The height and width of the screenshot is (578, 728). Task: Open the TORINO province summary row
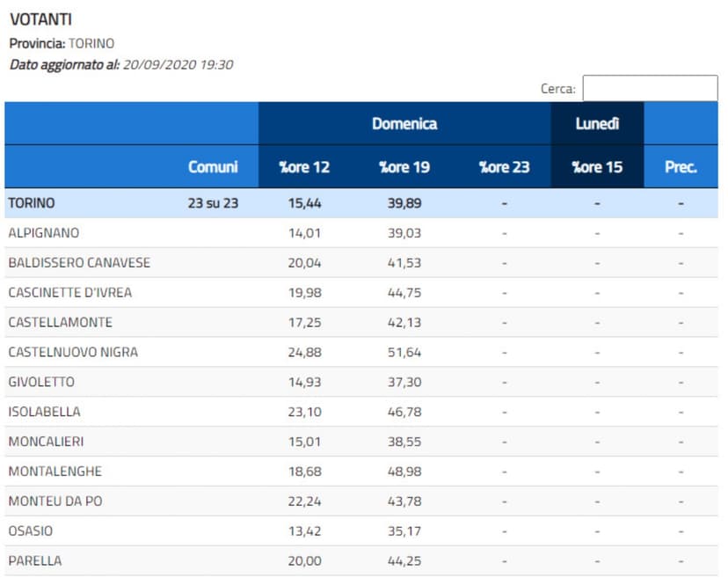(x=32, y=203)
